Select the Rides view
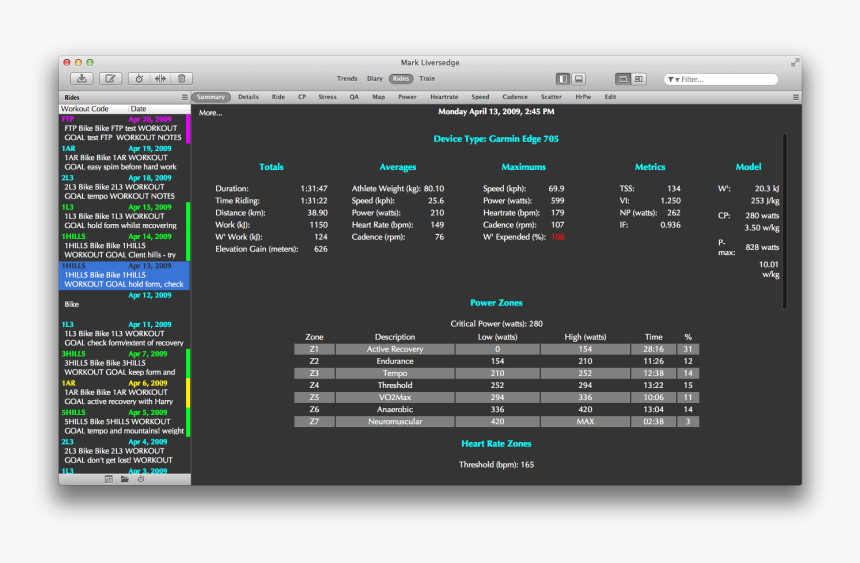 pyautogui.click(x=401, y=78)
